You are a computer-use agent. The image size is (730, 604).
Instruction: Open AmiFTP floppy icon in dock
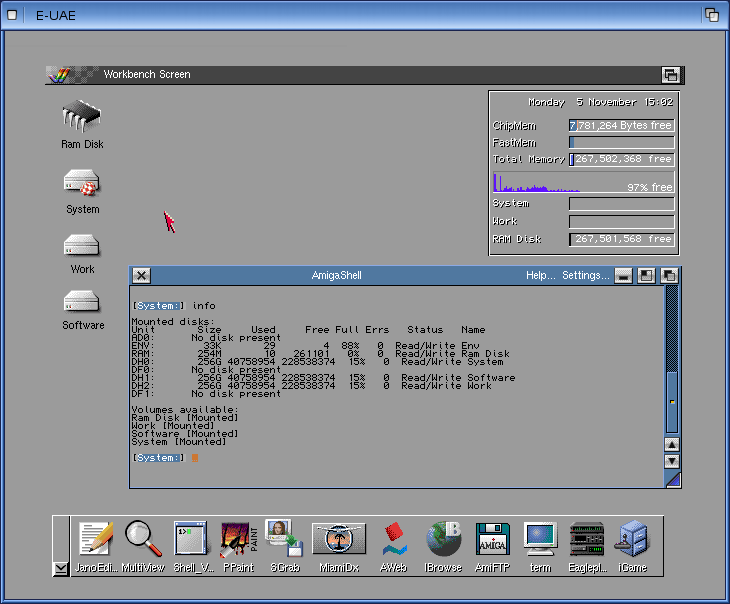coord(493,540)
